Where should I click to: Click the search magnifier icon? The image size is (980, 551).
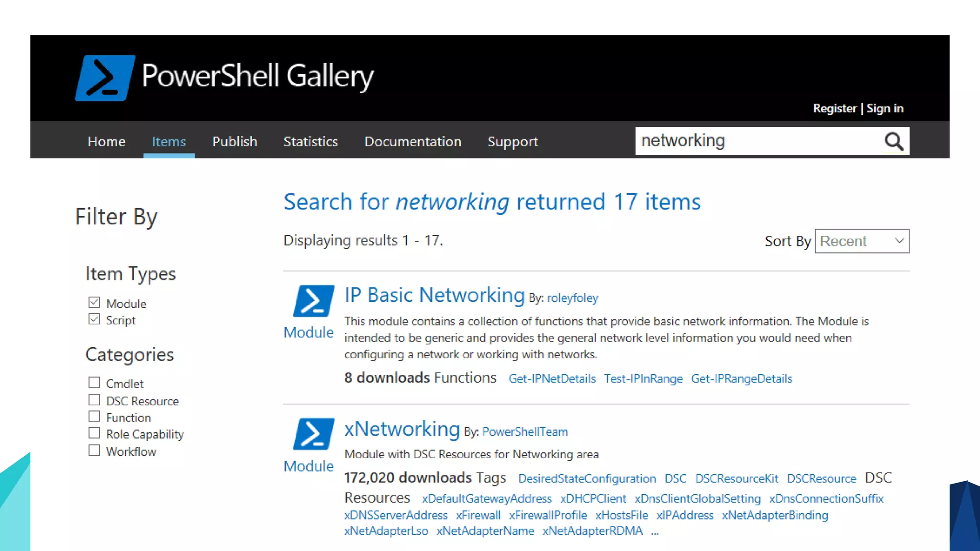click(893, 141)
